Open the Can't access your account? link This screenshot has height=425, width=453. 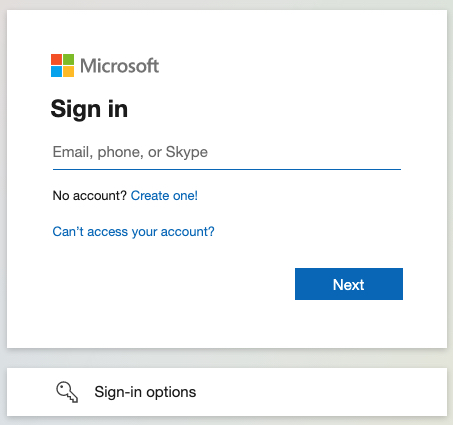point(133,232)
